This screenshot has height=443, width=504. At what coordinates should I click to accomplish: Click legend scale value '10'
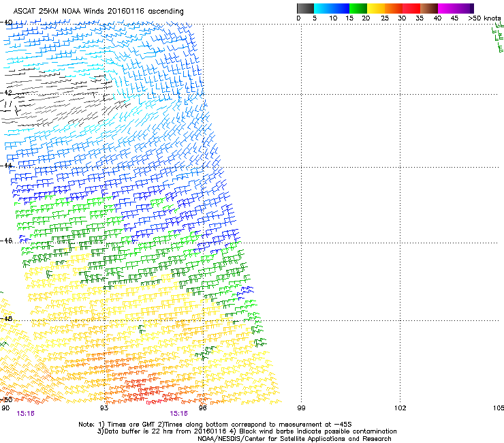tap(333, 18)
